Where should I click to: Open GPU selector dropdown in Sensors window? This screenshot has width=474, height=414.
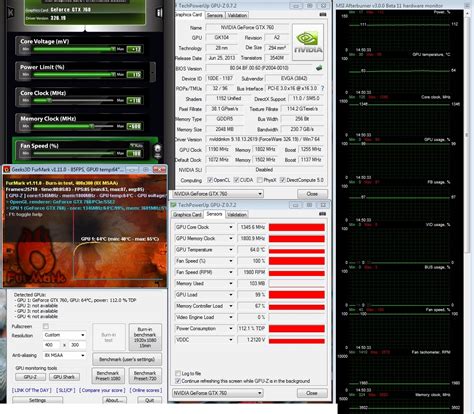[x=218, y=393]
